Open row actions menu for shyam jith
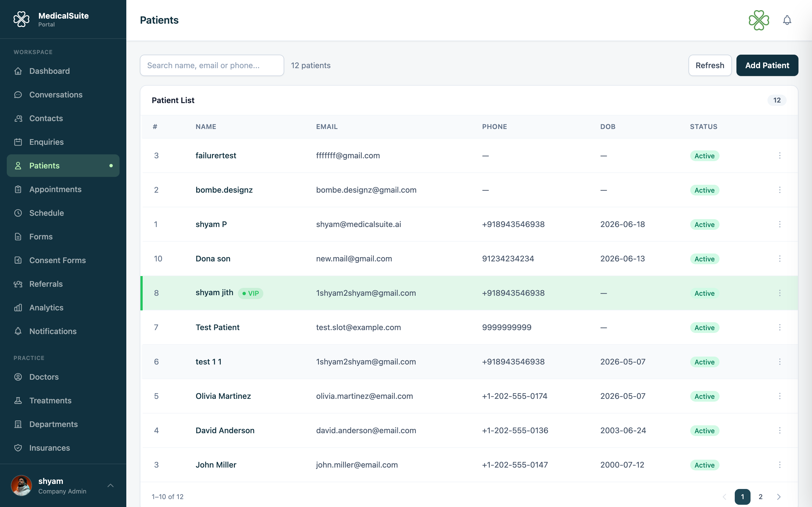The width and height of the screenshot is (812, 507). (780, 293)
